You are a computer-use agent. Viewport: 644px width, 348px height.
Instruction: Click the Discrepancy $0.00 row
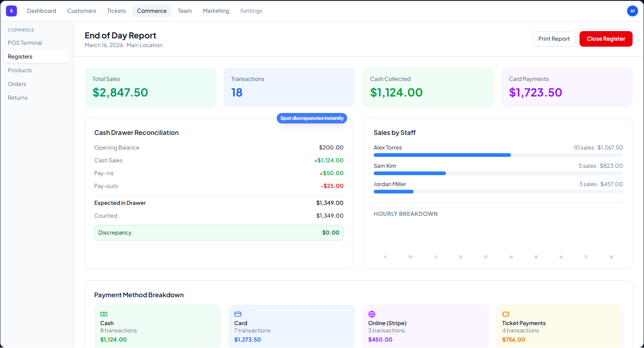(219, 233)
